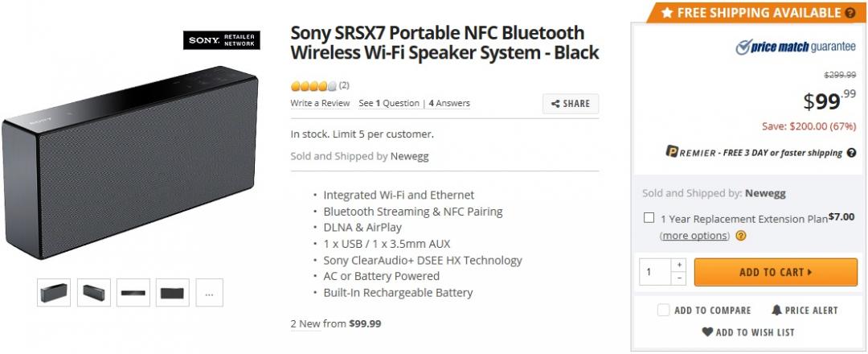868x354 pixels.
Task: Open the Write a Review link
Action: pos(320,103)
